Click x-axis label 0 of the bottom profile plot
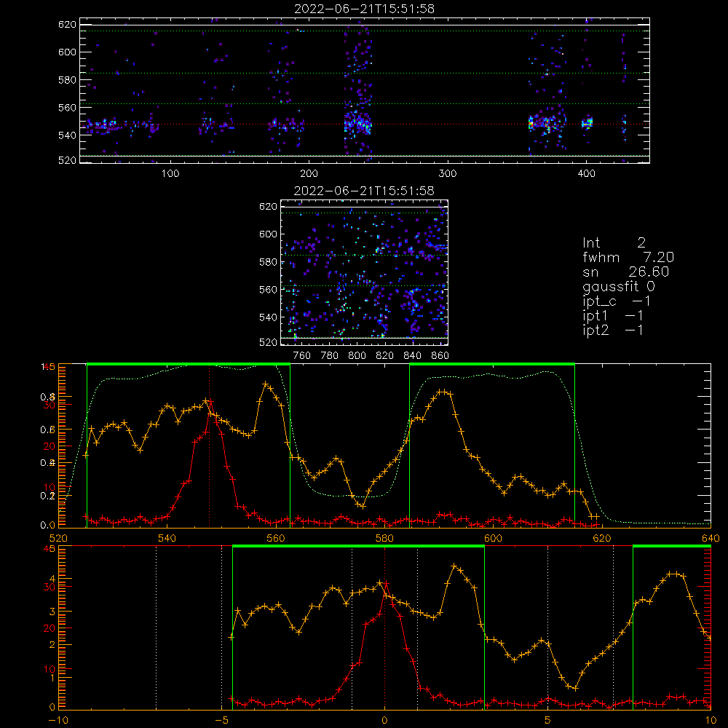This screenshot has height=728, width=728. (384, 721)
